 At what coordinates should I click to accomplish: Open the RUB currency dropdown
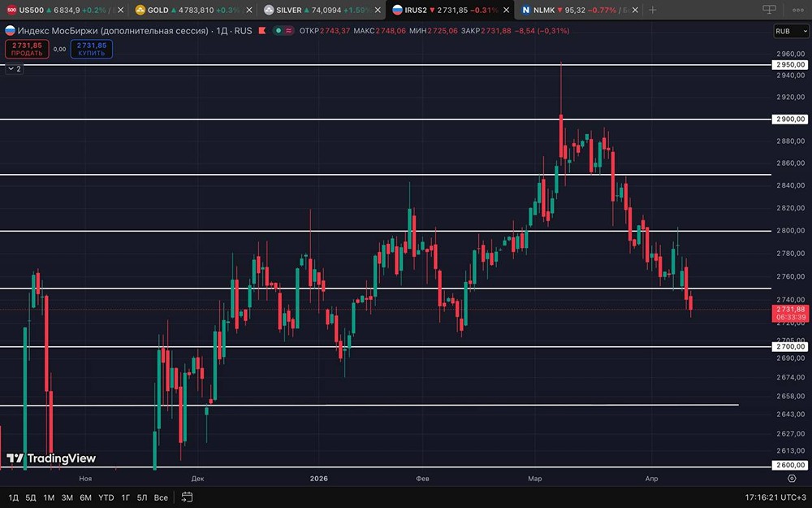(791, 31)
